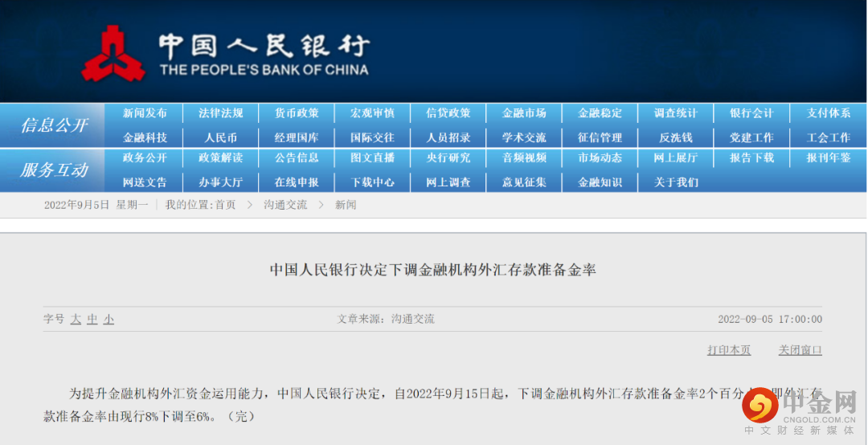Select 意见征集 menu item
The height and width of the screenshot is (445, 868).
tap(524, 182)
